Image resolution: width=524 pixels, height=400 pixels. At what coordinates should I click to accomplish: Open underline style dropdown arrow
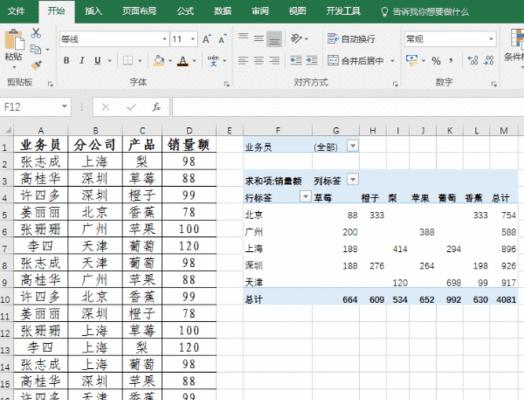click(110, 61)
